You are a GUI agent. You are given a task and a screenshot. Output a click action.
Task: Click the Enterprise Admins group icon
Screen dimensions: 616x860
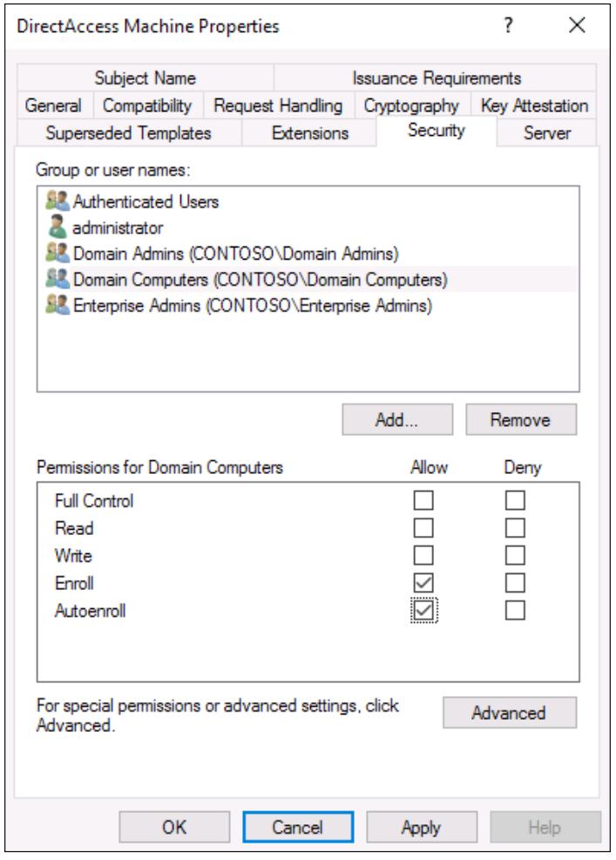(58, 305)
